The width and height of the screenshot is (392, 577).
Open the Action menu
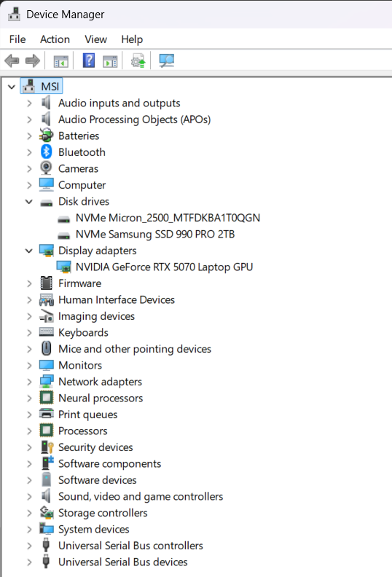(x=55, y=39)
